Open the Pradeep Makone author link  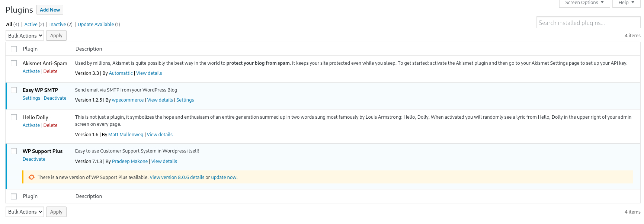click(130, 161)
